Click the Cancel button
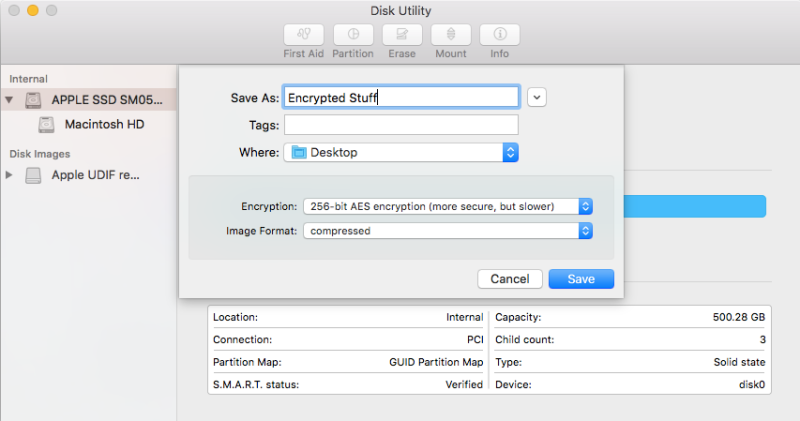 (x=510, y=279)
